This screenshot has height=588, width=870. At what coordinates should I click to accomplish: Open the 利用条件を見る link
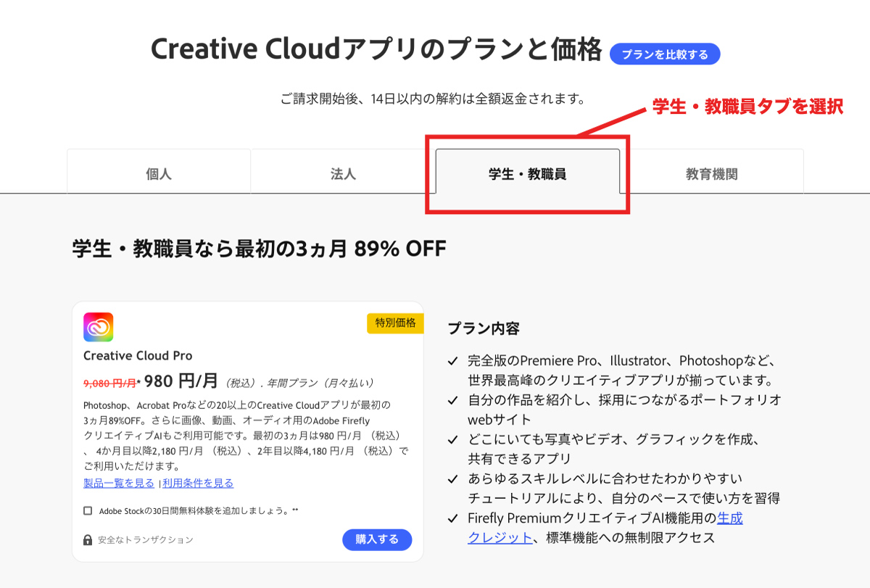[x=198, y=483]
